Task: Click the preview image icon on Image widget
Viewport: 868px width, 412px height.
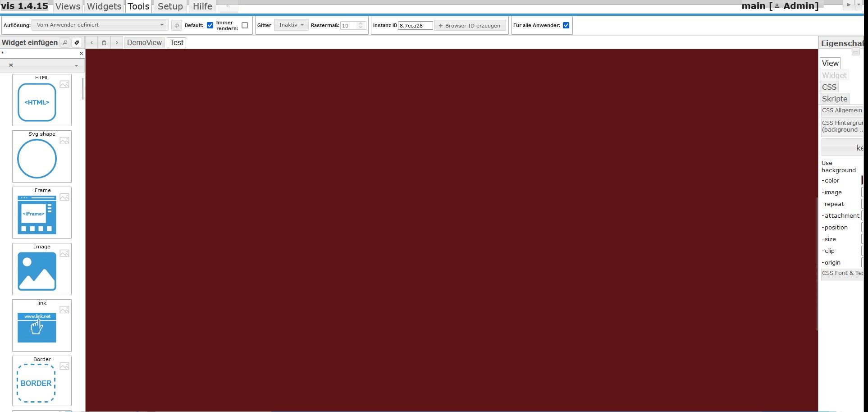Action: coord(64,253)
